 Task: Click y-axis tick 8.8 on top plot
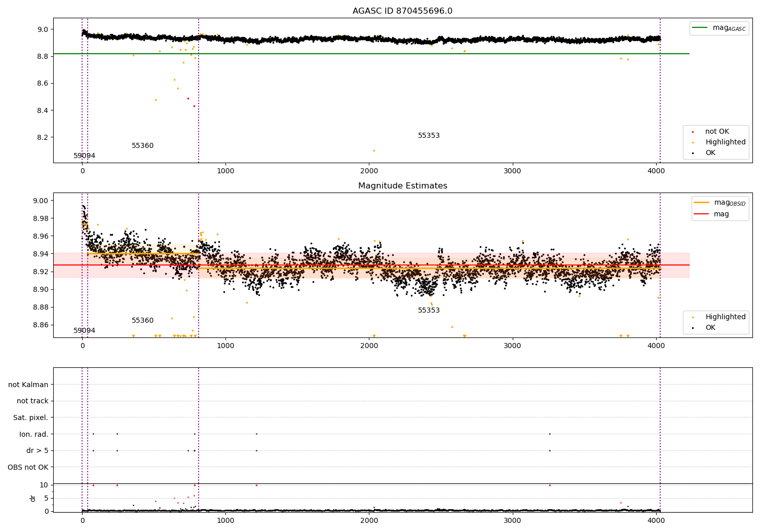coord(43,56)
